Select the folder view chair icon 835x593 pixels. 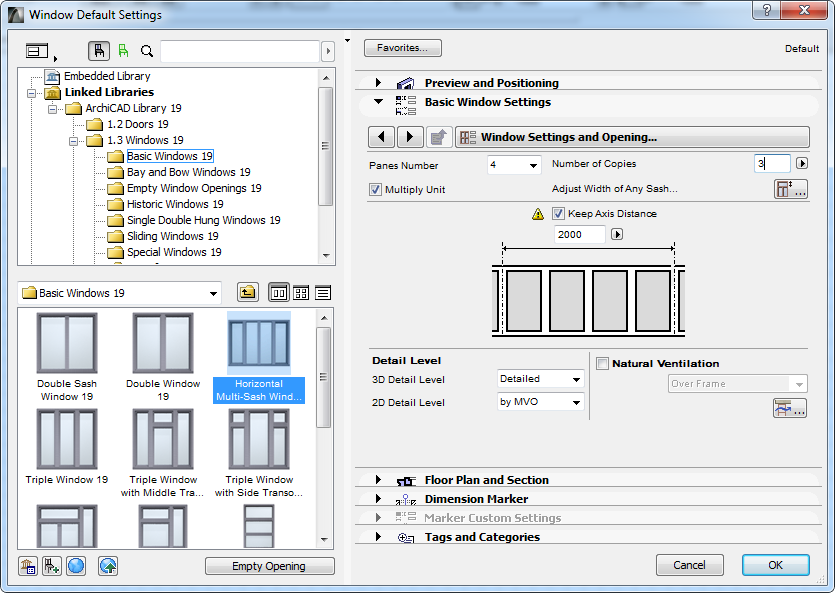[x=99, y=51]
